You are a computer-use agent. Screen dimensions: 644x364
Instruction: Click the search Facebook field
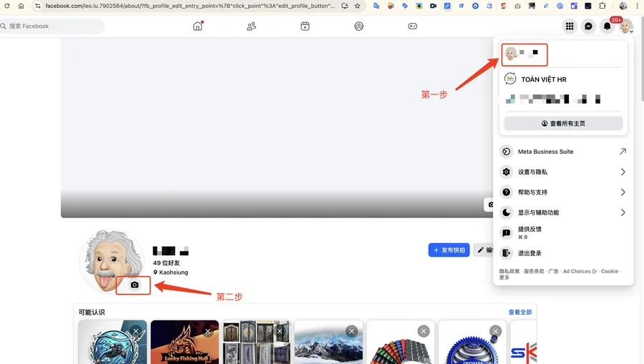(x=52, y=26)
